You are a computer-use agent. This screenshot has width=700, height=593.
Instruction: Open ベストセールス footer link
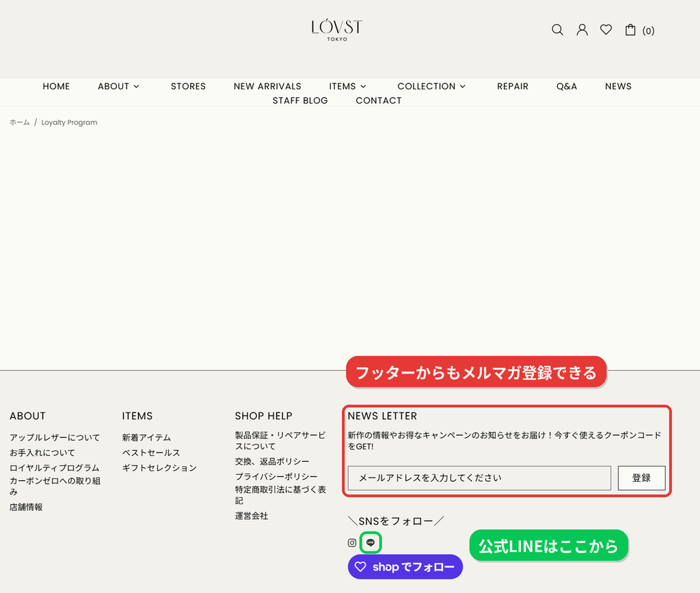coord(151,453)
